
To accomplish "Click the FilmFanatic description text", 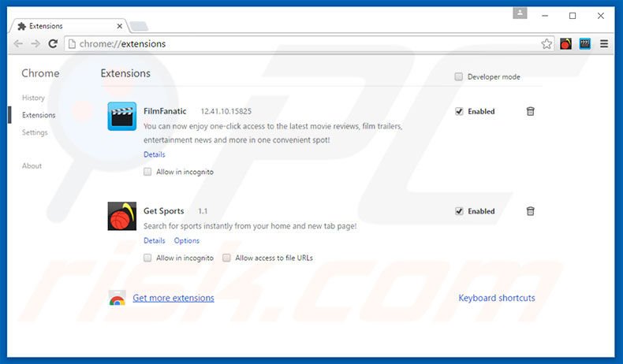I will tap(273, 133).
